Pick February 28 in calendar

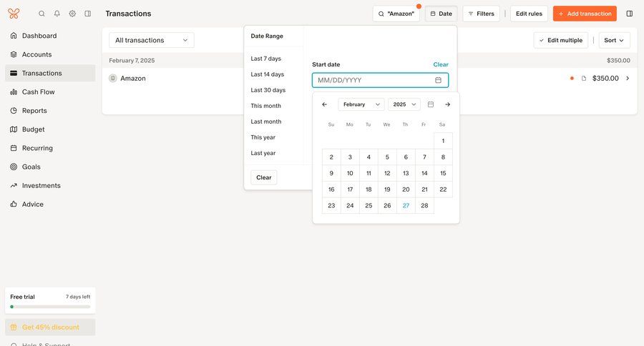click(424, 206)
